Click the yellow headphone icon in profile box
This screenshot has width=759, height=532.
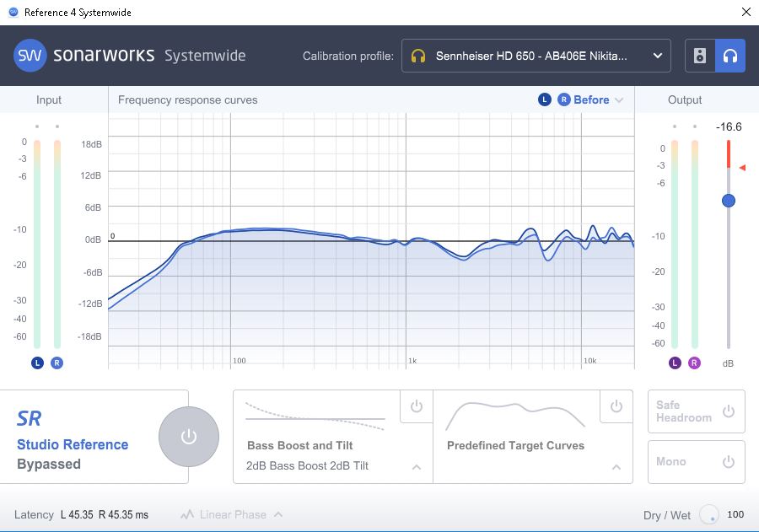pos(418,56)
